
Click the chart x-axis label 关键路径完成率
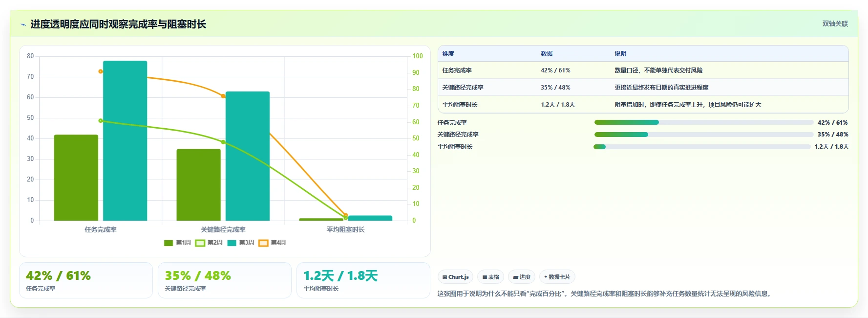pos(223,229)
